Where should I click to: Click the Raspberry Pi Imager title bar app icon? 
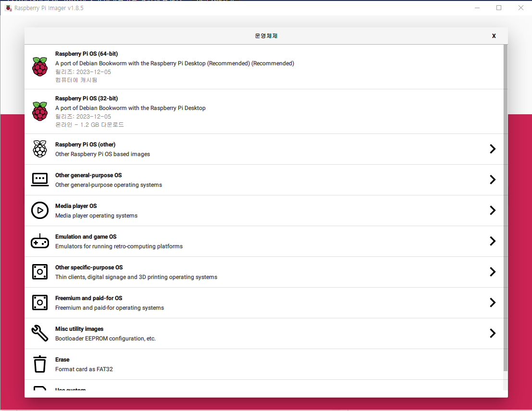pos(9,8)
